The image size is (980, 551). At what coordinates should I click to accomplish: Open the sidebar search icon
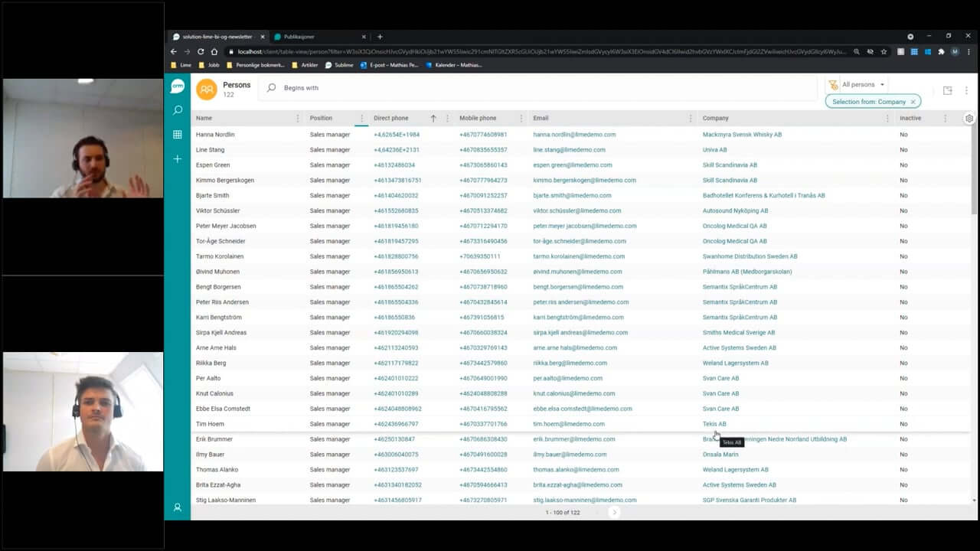[x=178, y=110]
